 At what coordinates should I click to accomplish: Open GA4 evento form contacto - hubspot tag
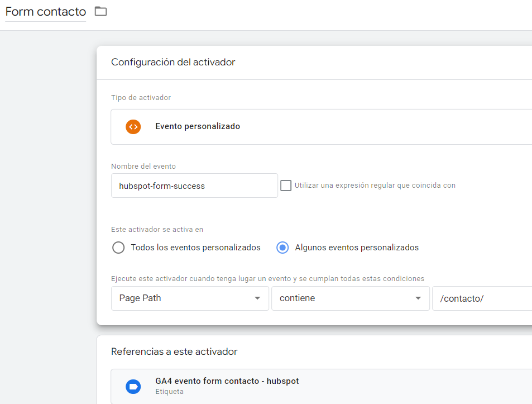[227, 381]
